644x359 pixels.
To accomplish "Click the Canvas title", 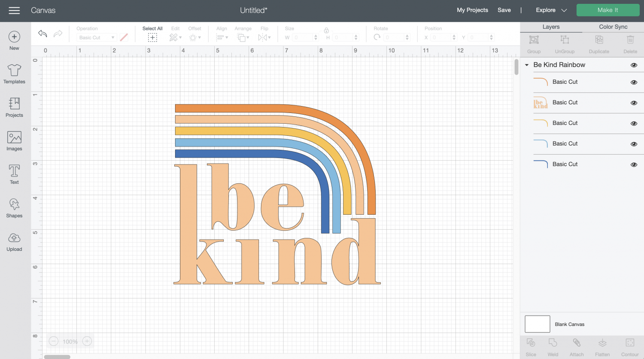I will (x=43, y=10).
